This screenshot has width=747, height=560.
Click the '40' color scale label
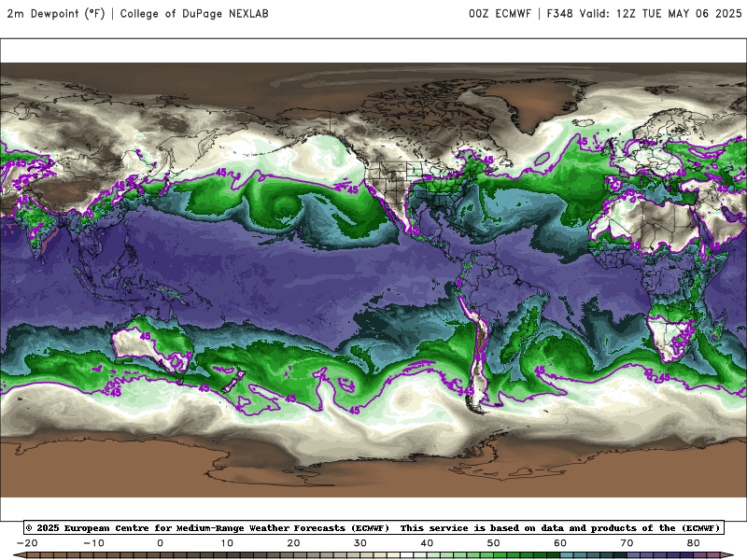point(427,543)
